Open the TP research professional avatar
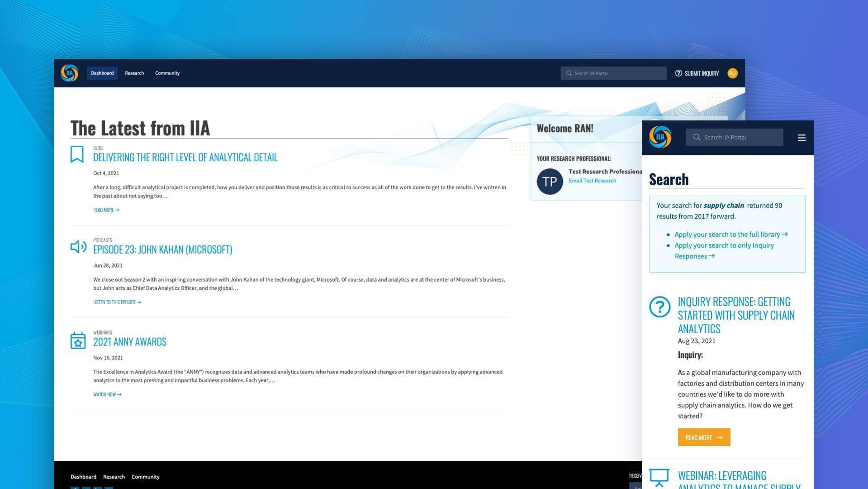Screen dimensions: 868x489 550,182
